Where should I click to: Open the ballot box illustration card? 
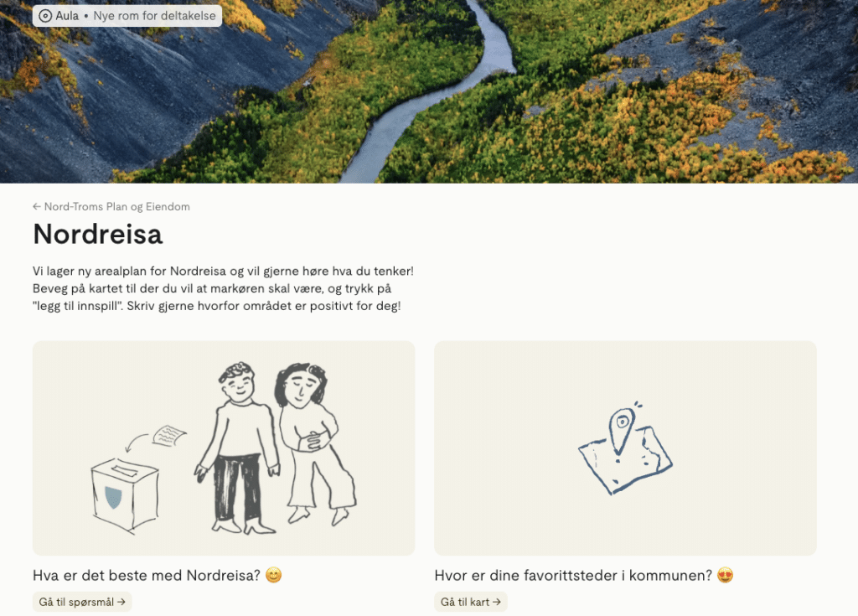(x=224, y=448)
